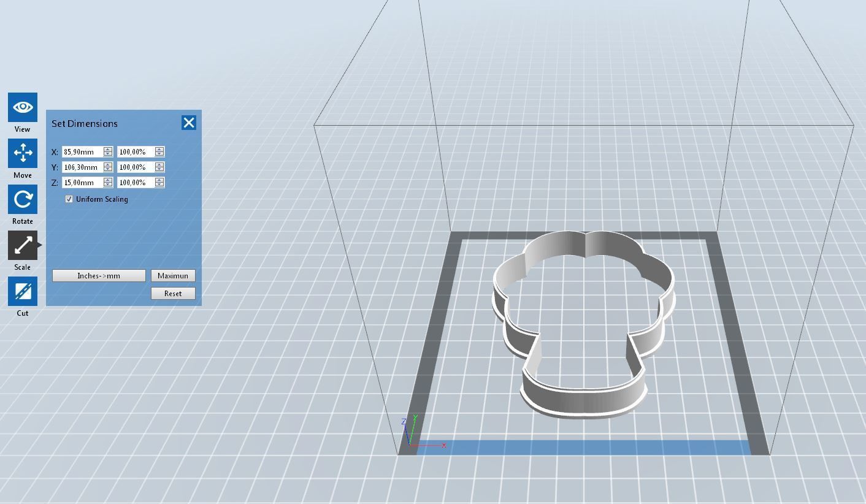The width and height of the screenshot is (866, 504).
Task: Select the Move tool
Action: [23, 153]
